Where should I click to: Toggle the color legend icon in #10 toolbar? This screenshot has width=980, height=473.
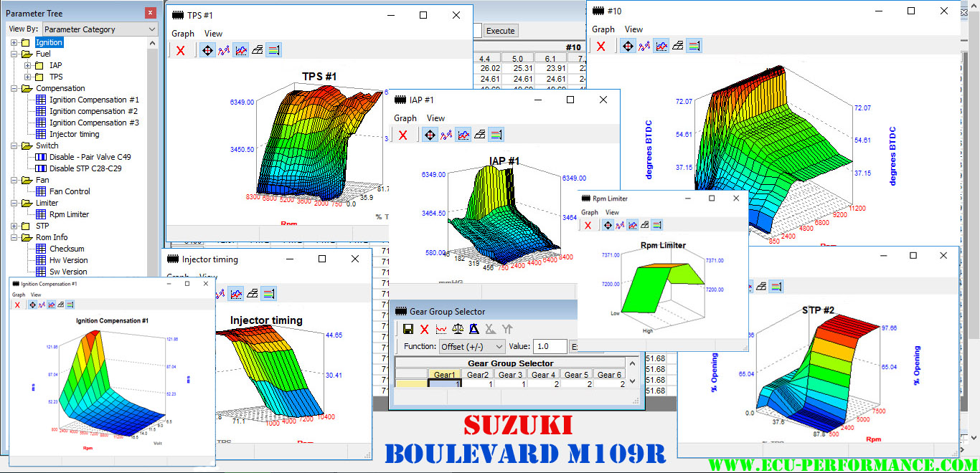694,46
